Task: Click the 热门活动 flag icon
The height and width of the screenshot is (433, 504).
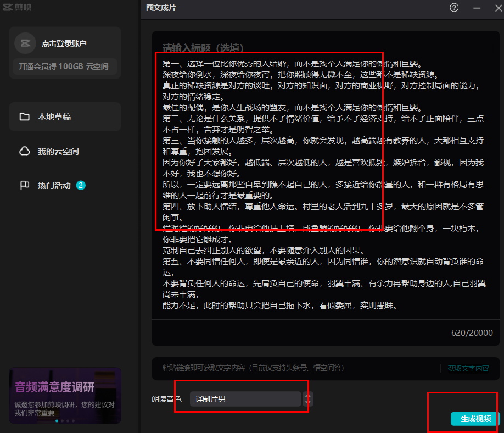Action: (x=25, y=185)
